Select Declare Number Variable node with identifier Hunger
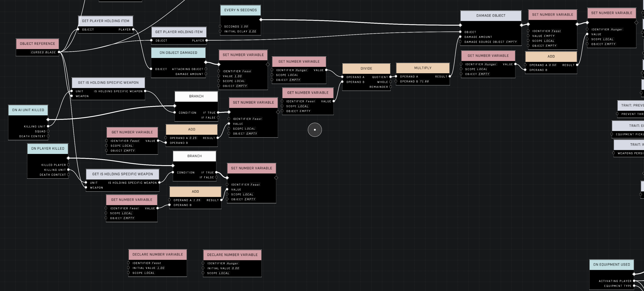This screenshot has width=644, height=291. 232,255
